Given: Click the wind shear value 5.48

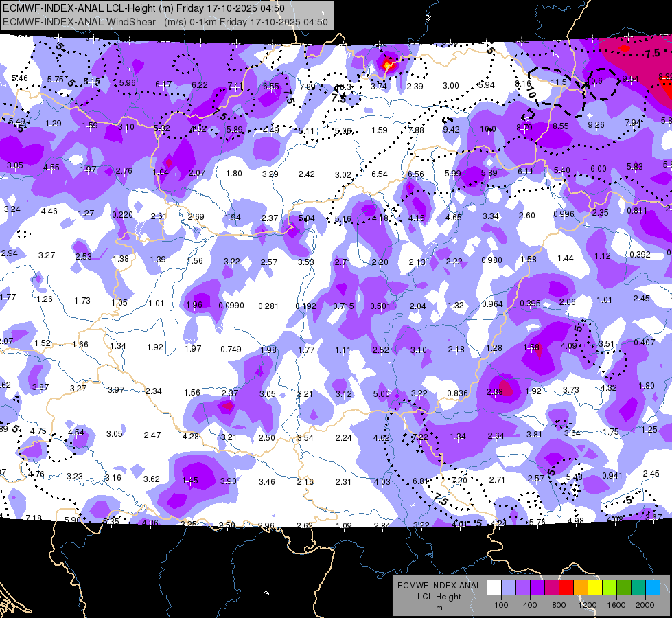Looking at the screenshot, I should click(574, 477).
